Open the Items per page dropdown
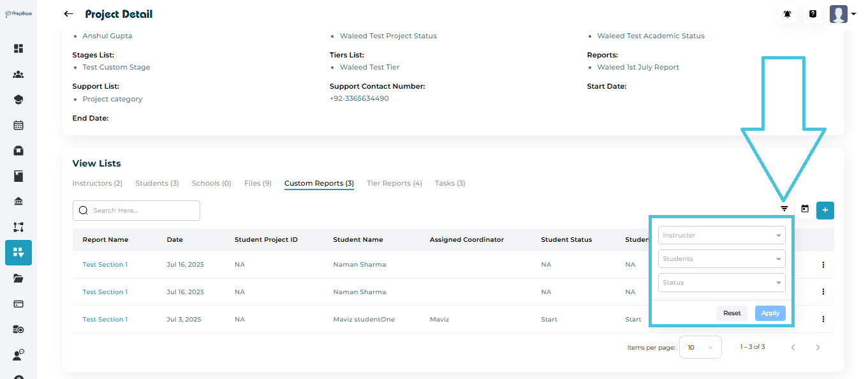 700,347
